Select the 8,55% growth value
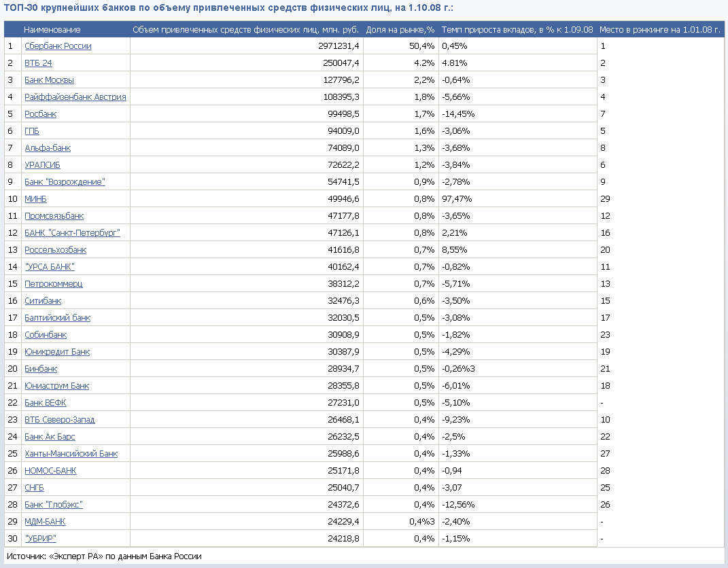 pos(455,249)
